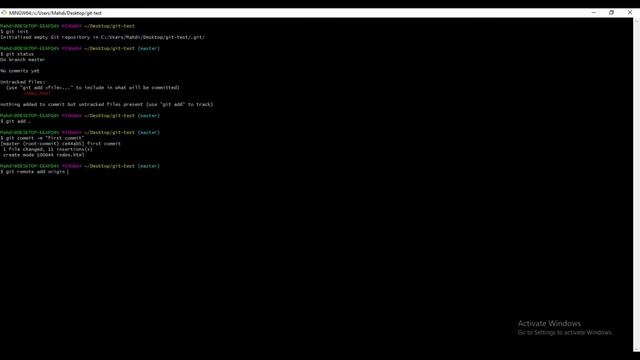640x360 pixels.
Task: Click the '$ git status' command line
Action: (17, 54)
